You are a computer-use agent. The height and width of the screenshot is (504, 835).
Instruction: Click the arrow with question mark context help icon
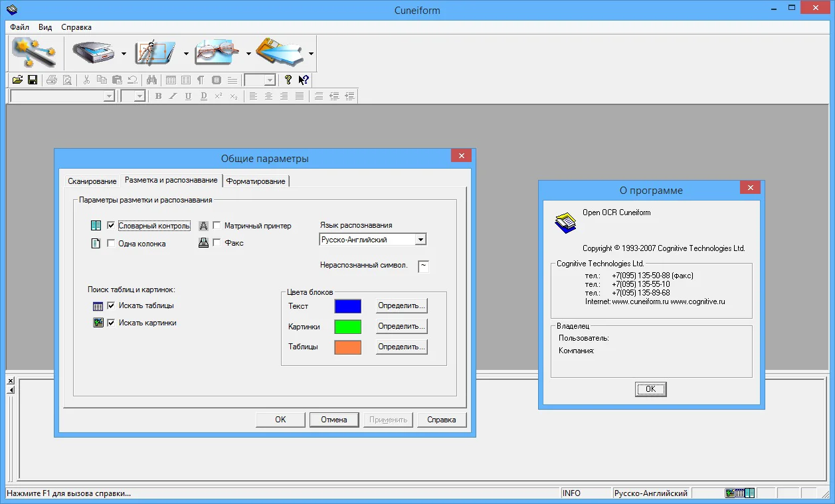pyautogui.click(x=304, y=80)
